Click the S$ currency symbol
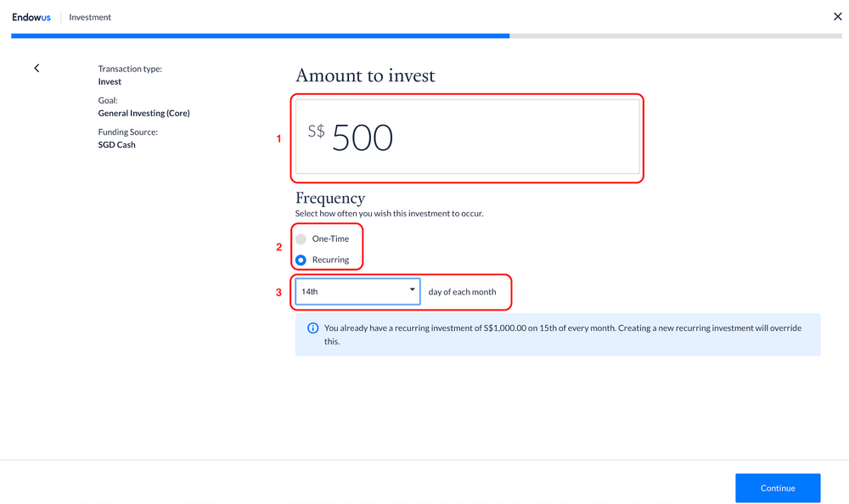 (316, 132)
